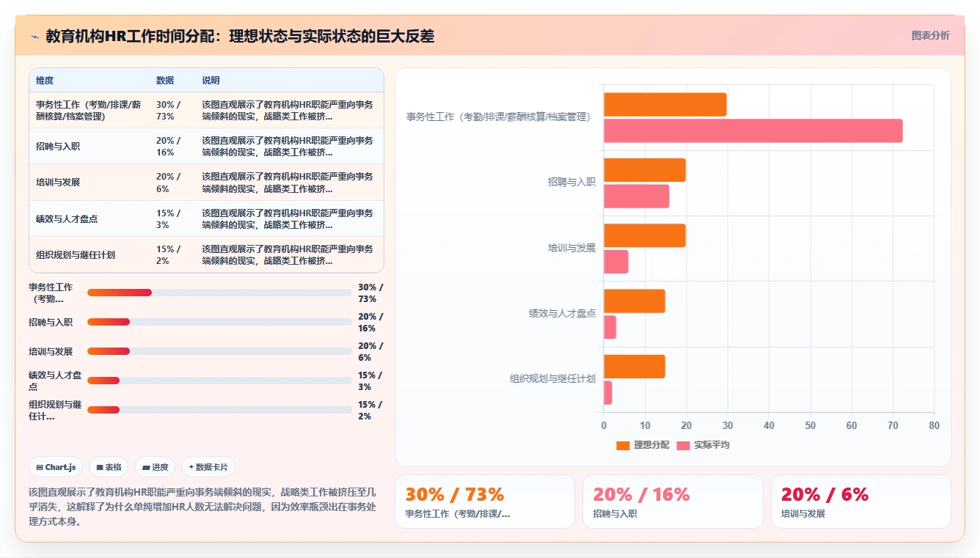Click the 30% / 73% cell in table
The width and height of the screenshot is (980, 558).
(x=172, y=111)
